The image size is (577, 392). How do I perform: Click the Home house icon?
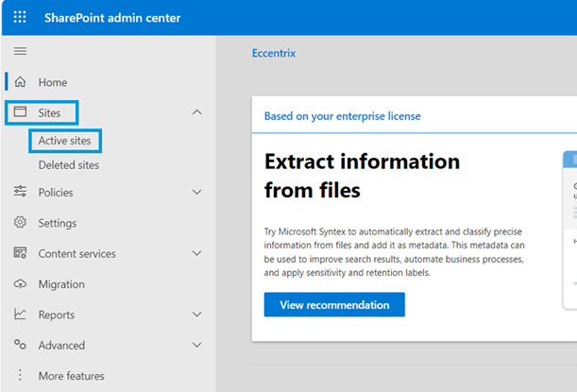tap(20, 82)
